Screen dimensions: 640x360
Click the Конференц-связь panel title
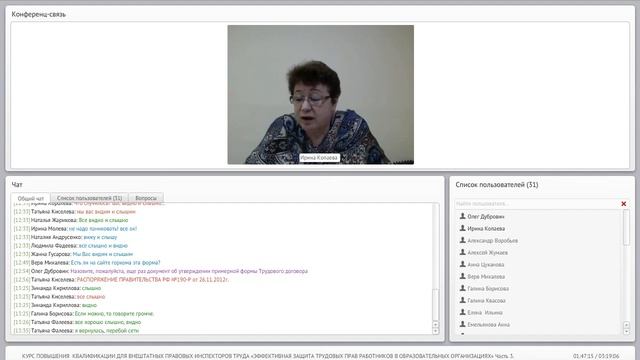click(39, 14)
